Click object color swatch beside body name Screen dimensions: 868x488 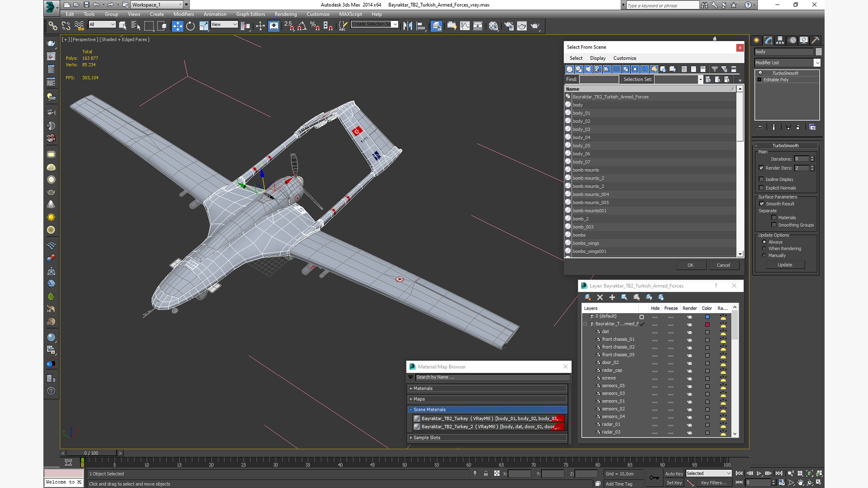(x=819, y=52)
